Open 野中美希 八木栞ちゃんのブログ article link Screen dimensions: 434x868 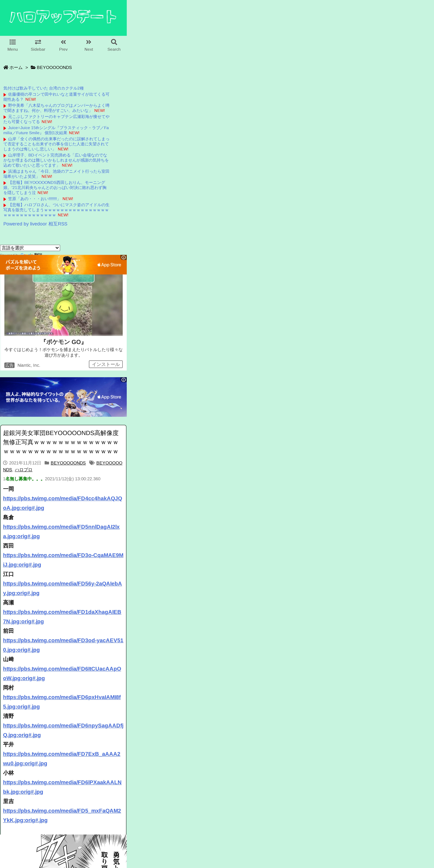tap(56, 108)
